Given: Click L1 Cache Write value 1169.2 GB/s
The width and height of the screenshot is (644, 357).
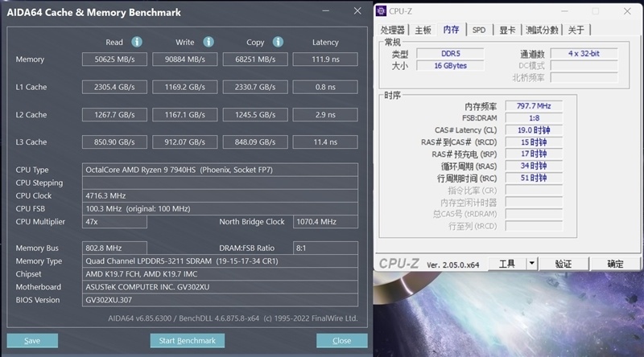Looking at the screenshot, I should [185, 87].
